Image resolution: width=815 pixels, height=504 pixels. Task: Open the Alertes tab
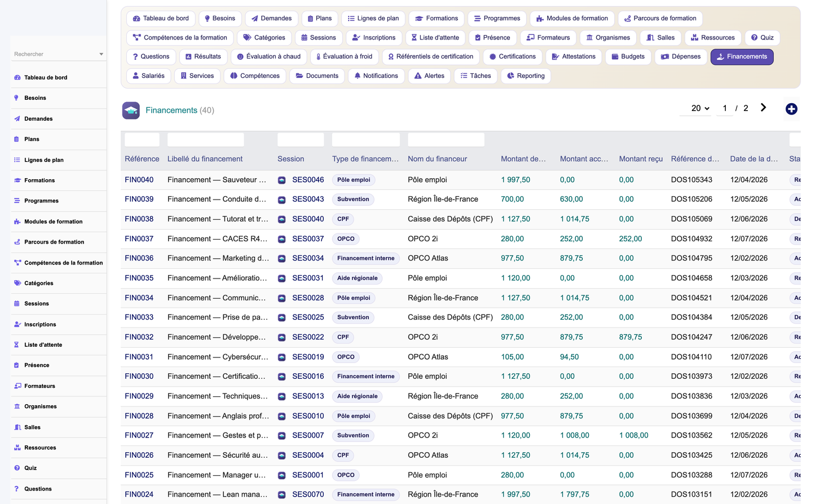pyautogui.click(x=429, y=76)
